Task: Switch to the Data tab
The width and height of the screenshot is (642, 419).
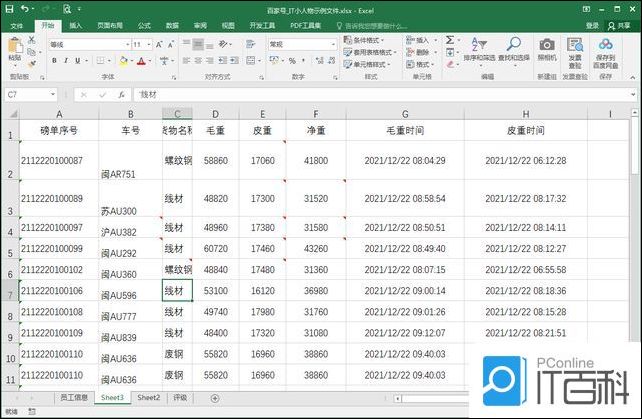Action: 172,26
